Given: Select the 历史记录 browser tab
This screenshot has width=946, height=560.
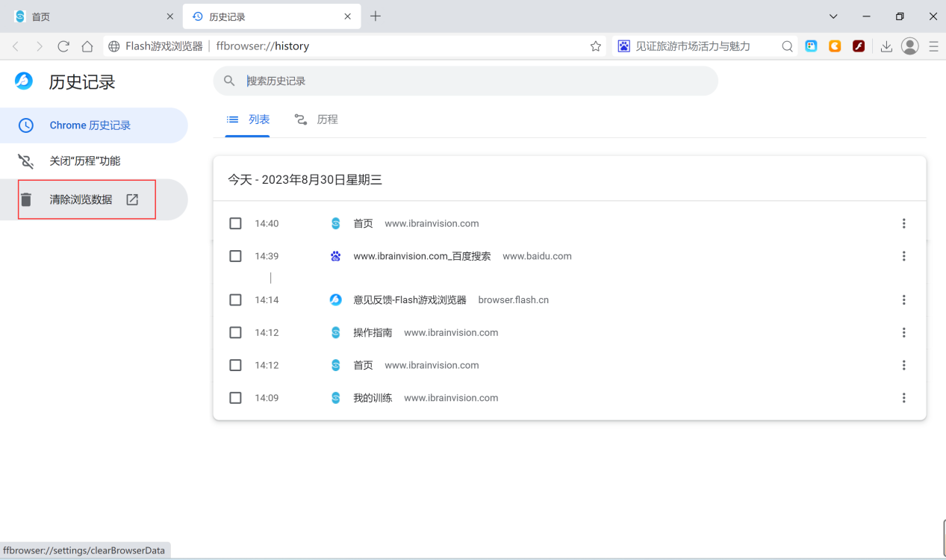Looking at the screenshot, I should tap(272, 16).
